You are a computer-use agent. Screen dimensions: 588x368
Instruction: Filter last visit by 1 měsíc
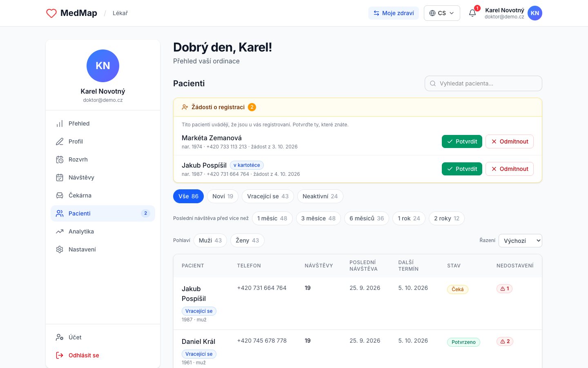[x=272, y=218]
